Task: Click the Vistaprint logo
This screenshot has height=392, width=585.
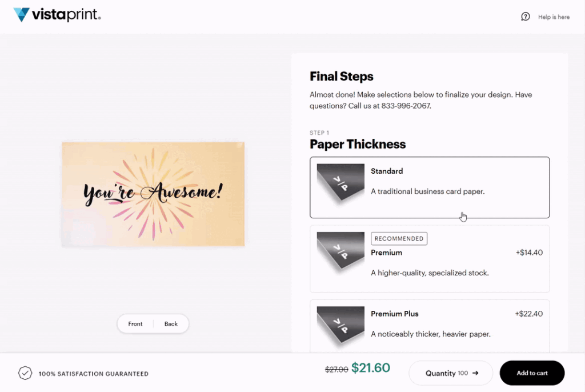Action: (57, 14)
